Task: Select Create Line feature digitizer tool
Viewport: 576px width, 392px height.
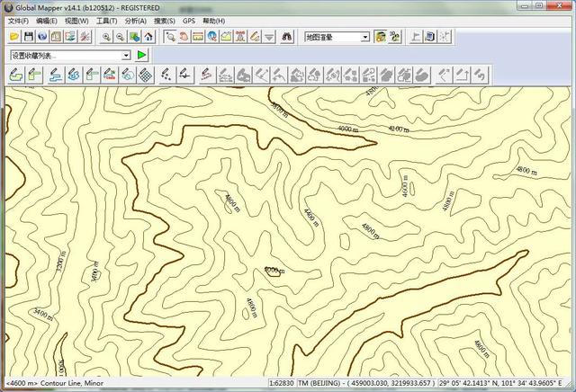Action: point(56,75)
